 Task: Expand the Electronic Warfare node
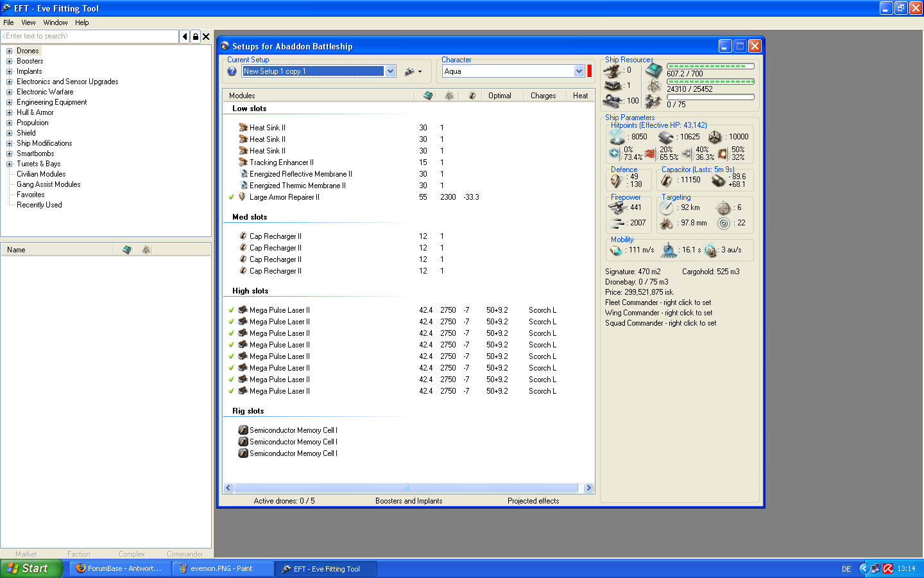(9, 92)
